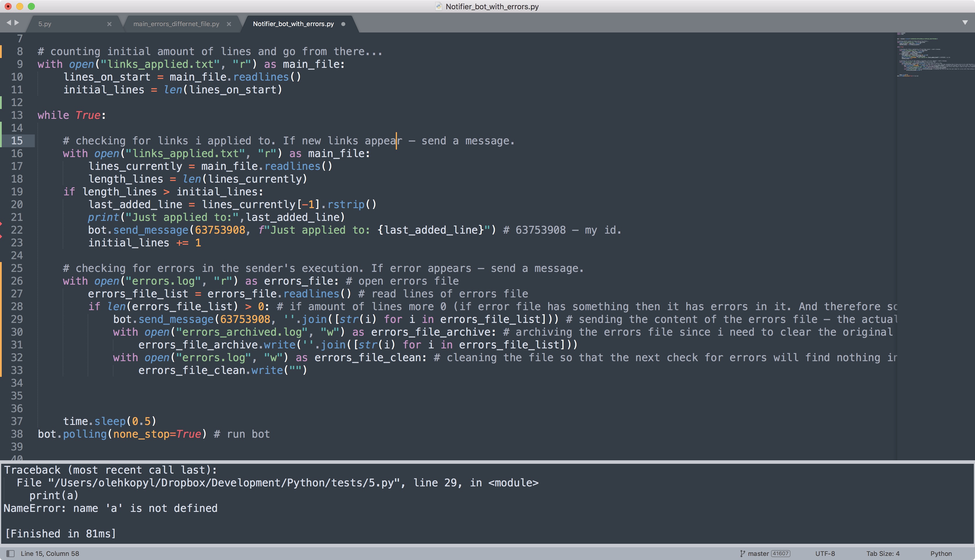Click the git branch master icon
This screenshot has height=560, width=975.
click(743, 553)
